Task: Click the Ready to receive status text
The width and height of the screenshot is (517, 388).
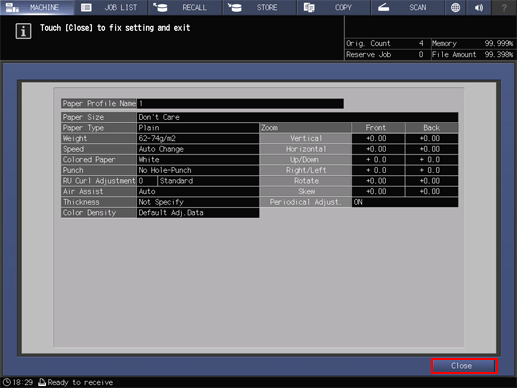Action: coord(80,382)
